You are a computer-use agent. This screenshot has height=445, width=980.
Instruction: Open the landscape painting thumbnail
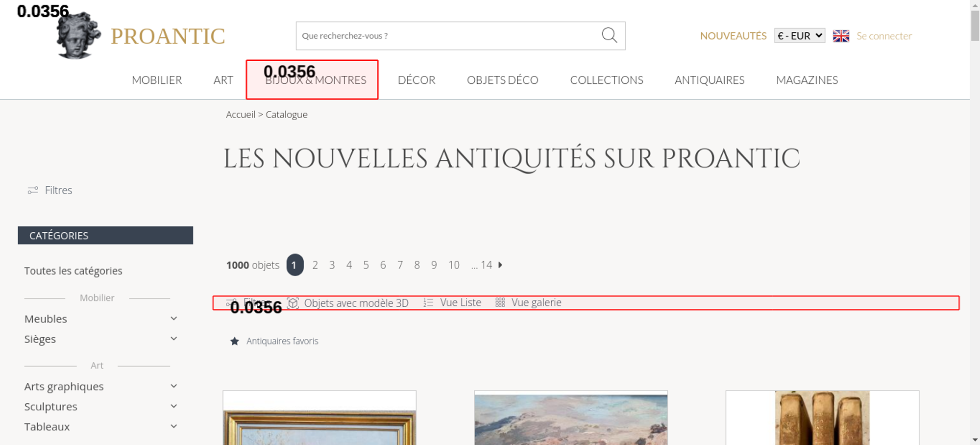click(x=571, y=418)
